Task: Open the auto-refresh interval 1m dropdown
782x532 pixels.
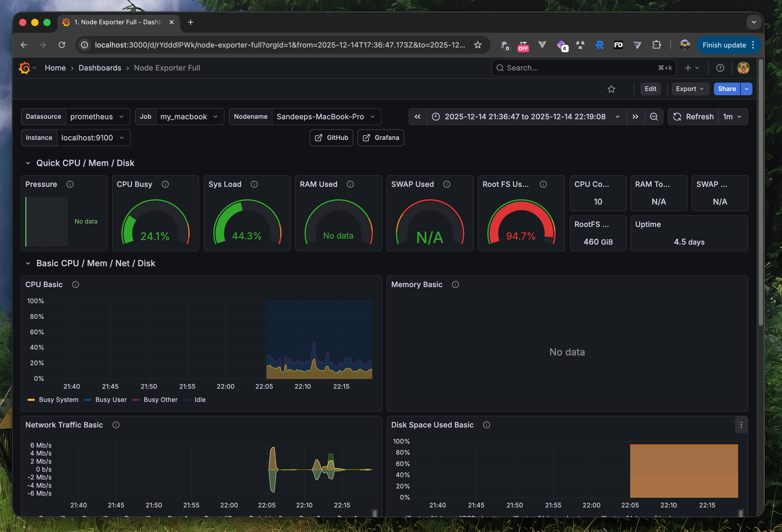Action: (733, 117)
